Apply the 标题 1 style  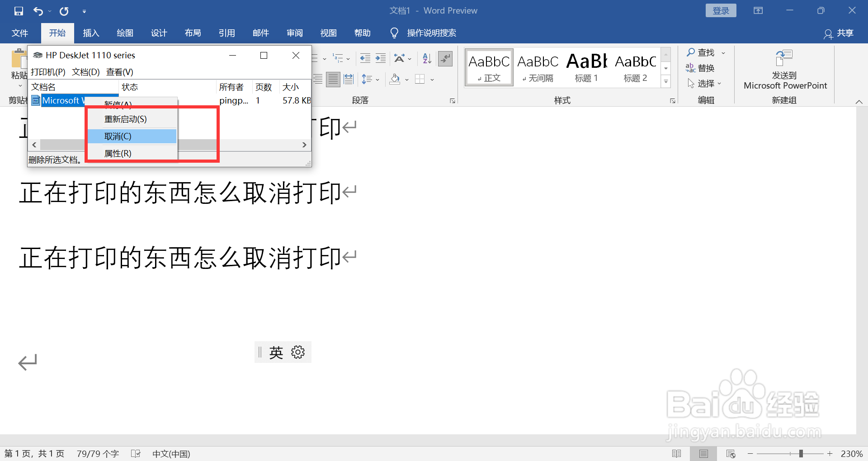click(x=587, y=67)
